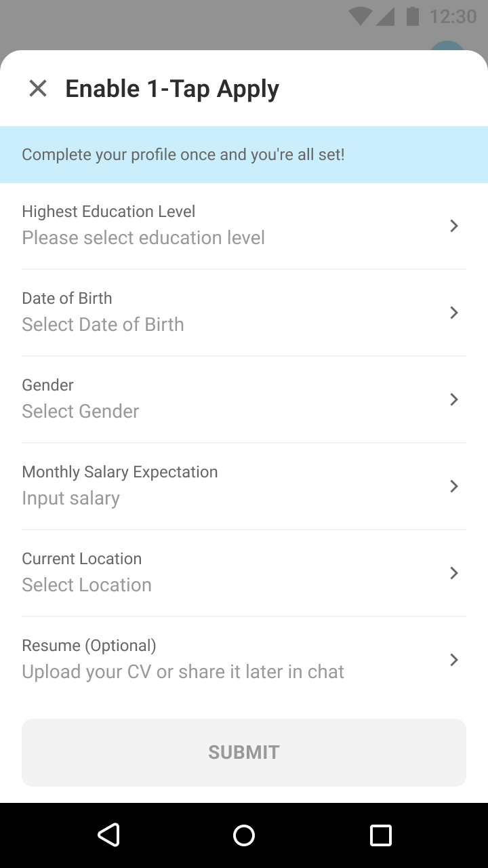Image resolution: width=488 pixels, height=868 pixels.
Task: Tap the SUBMIT button
Action: [x=244, y=753]
